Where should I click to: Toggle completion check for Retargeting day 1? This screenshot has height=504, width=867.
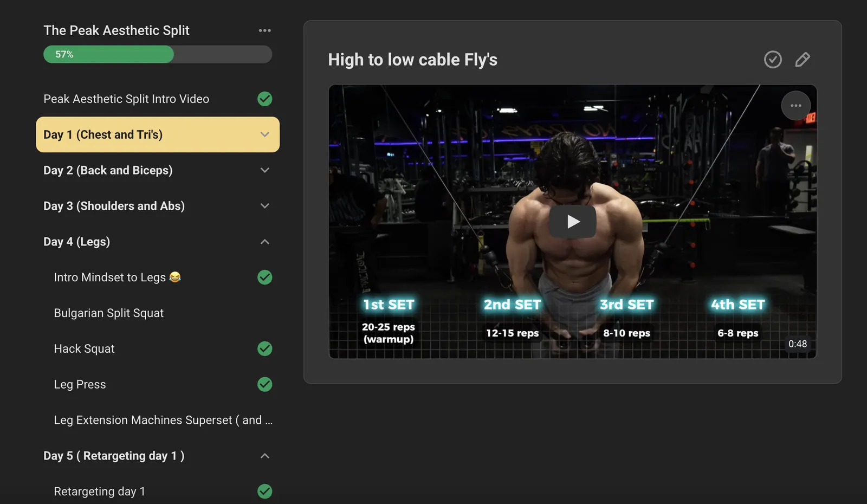click(264, 491)
